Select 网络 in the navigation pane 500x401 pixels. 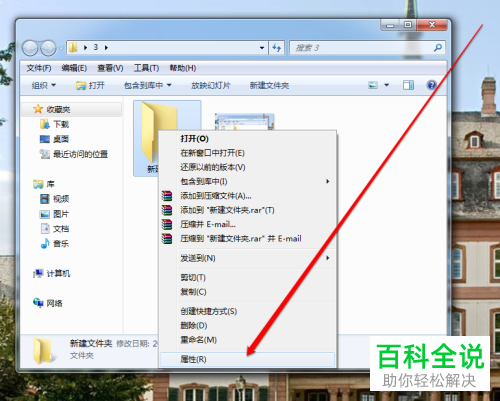click(54, 303)
